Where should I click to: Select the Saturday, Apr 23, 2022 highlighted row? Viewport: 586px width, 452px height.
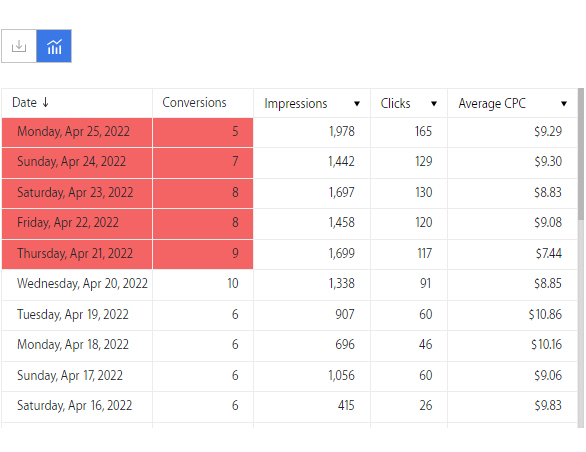(289, 193)
